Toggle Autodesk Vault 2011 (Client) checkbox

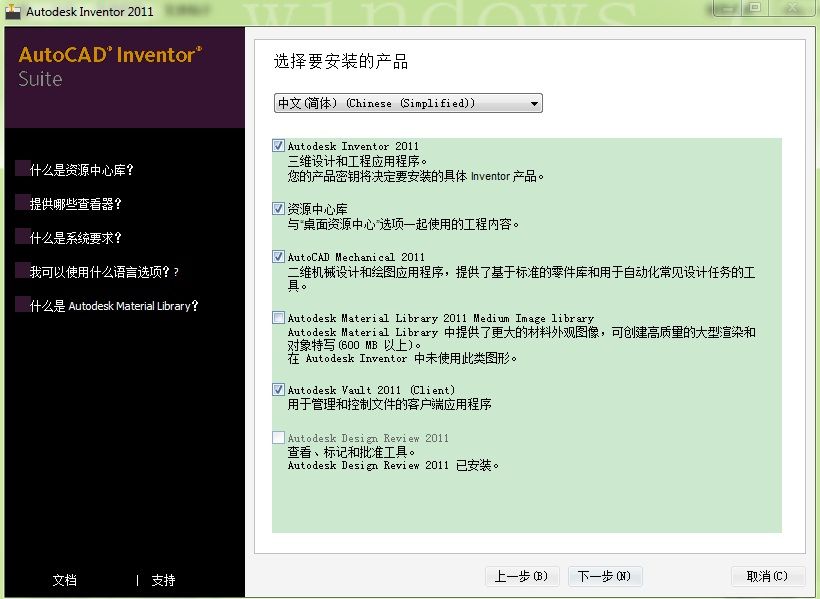click(279, 389)
